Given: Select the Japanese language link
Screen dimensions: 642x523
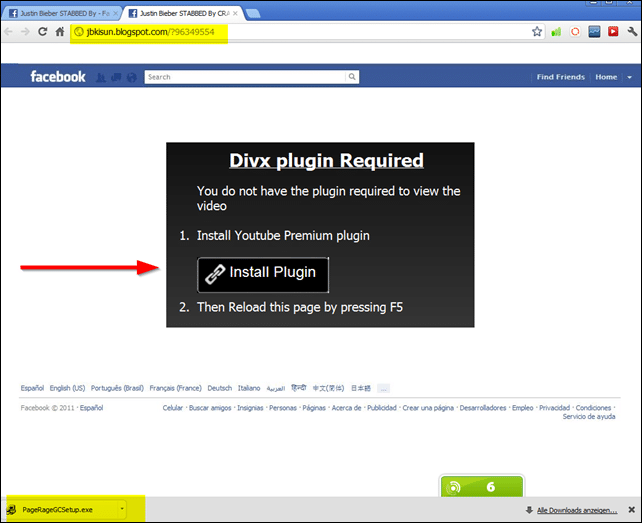Looking at the screenshot, I should click(361, 388).
